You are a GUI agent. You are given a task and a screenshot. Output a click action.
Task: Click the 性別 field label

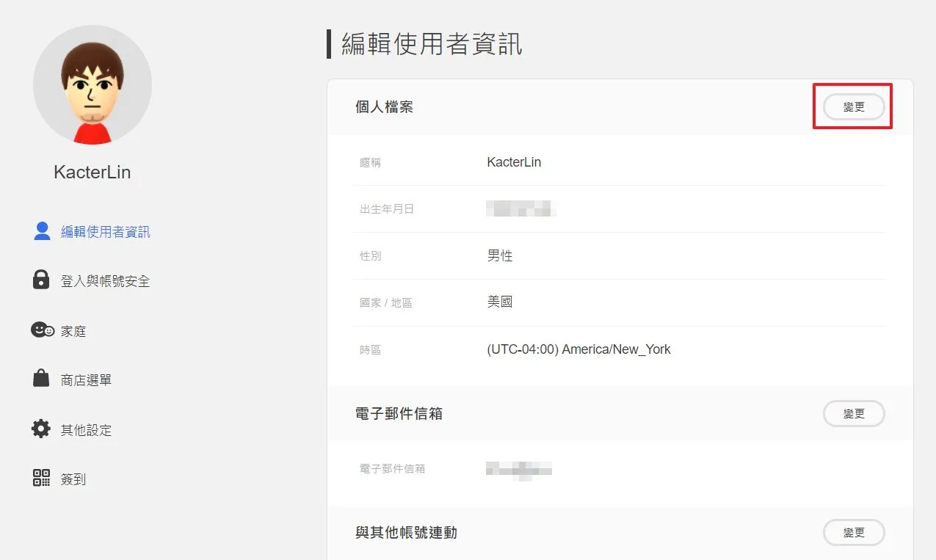click(x=371, y=256)
